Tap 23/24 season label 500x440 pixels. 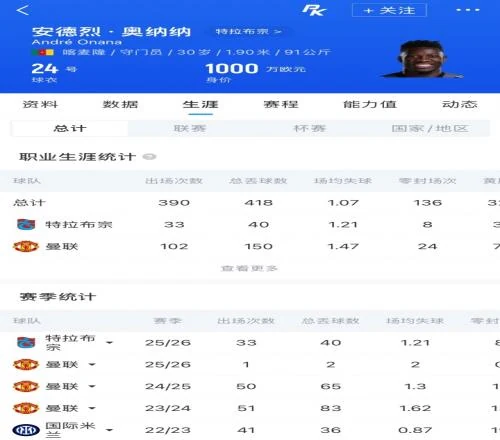168,408
